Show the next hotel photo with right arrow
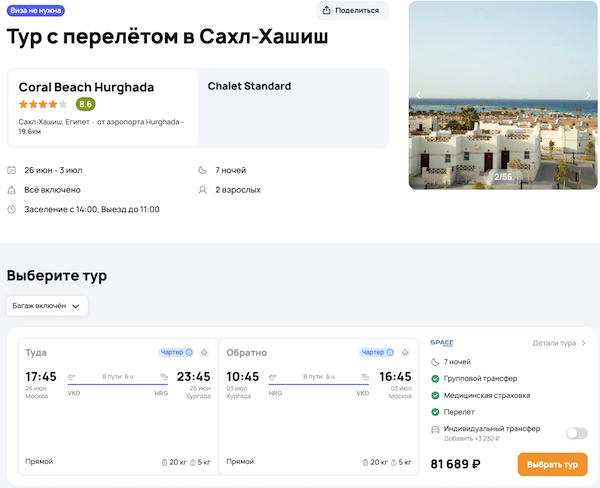Image resolution: width=600 pixels, height=488 pixels. pos(588,96)
